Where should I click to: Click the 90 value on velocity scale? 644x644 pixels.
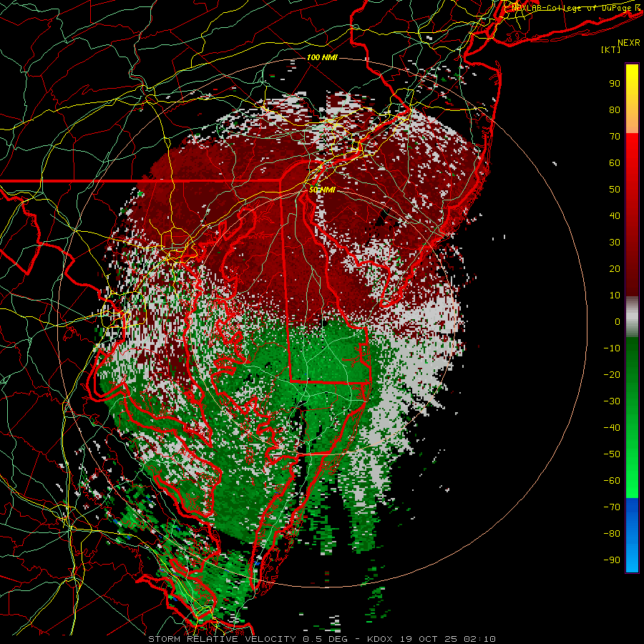coord(615,84)
